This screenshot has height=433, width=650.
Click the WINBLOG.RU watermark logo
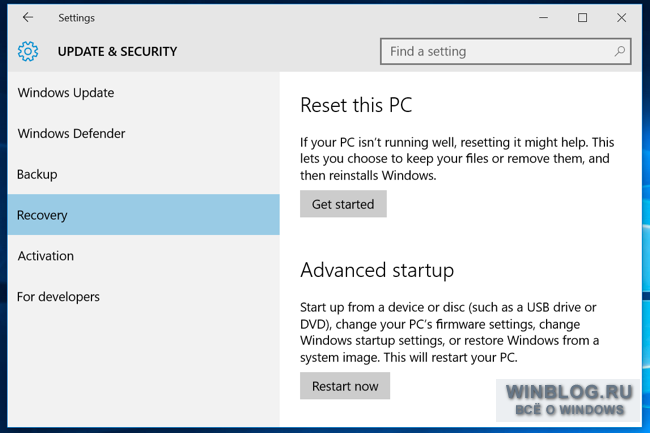pos(569,400)
